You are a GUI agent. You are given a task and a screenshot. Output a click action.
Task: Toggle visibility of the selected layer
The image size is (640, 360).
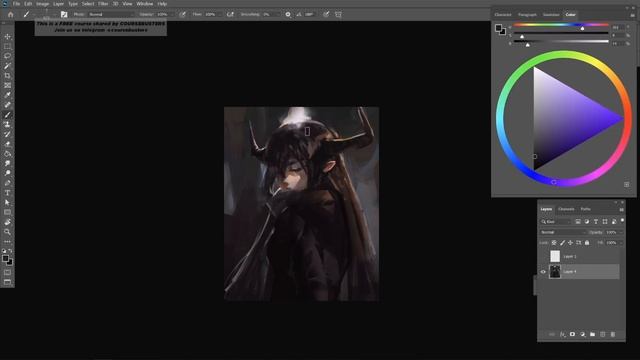(543, 271)
